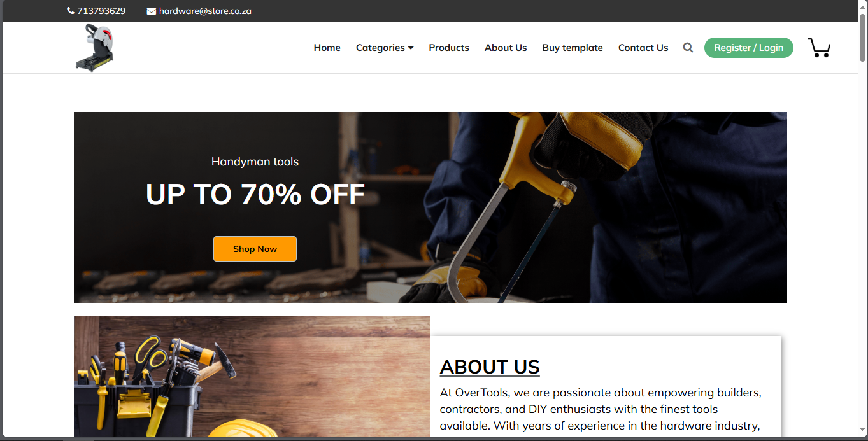The width and height of the screenshot is (868, 441).
Task: Click the handyman hacksaw banner image
Action: pyautogui.click(x=430, y=207)
